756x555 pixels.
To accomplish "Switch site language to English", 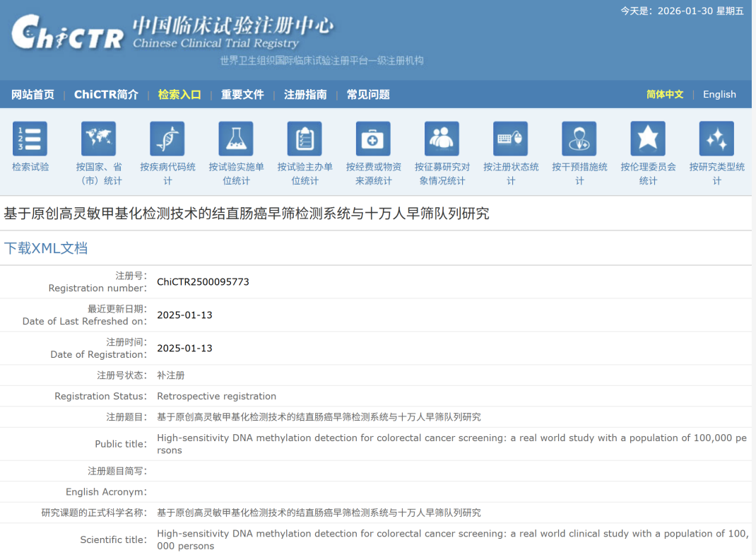I will coord(719,95).
